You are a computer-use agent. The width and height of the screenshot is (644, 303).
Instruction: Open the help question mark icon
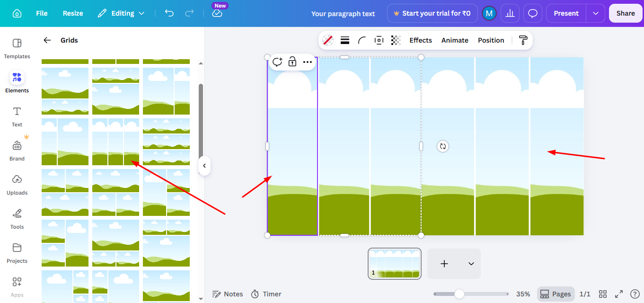click(635, 294)
